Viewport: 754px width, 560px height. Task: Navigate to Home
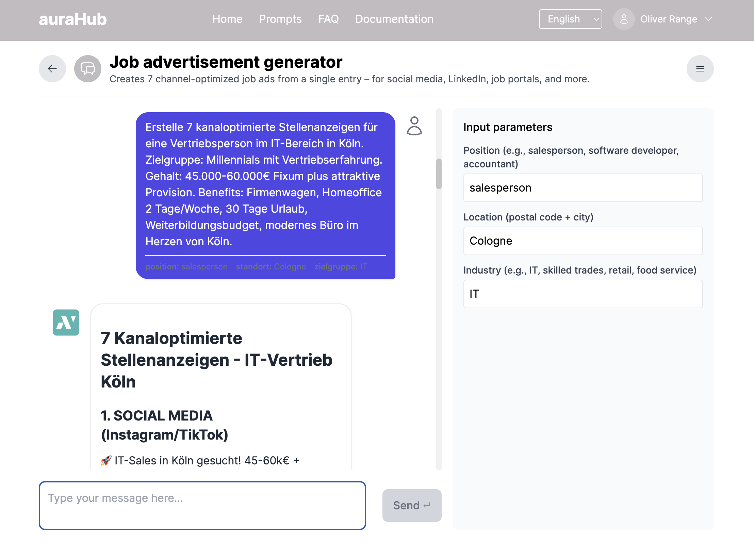[227, 19]
